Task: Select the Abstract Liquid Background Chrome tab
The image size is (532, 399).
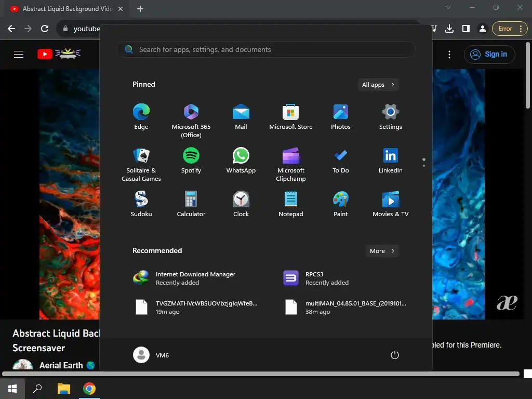Action: tap(66, 9)
